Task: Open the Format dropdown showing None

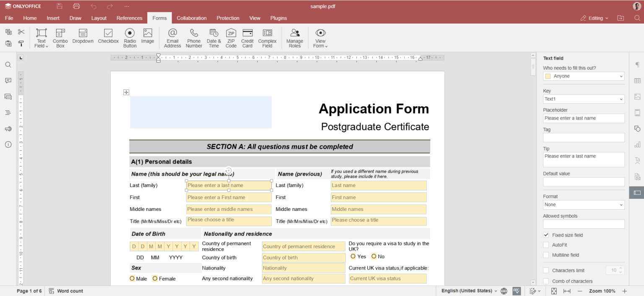Action: pyautogui.click(x=584, y=205)
